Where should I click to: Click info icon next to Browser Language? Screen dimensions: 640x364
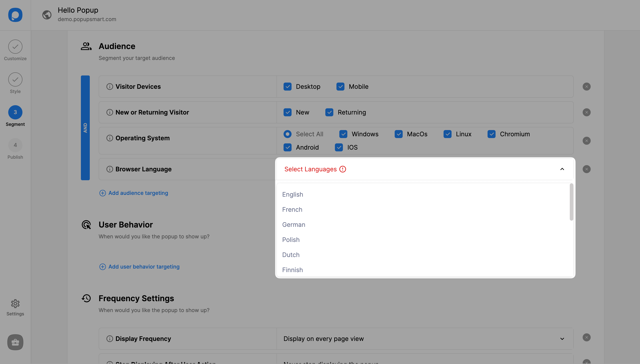pos(110,169)
